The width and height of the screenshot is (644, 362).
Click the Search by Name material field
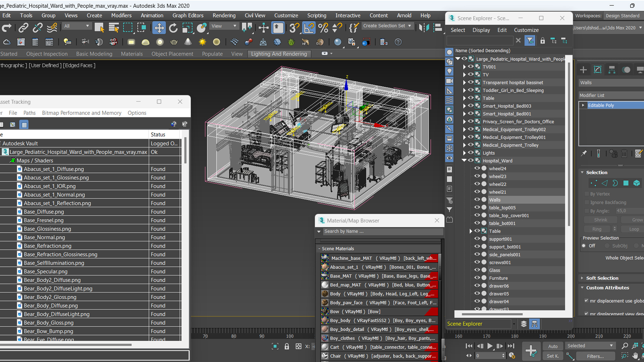coord(382,231)
